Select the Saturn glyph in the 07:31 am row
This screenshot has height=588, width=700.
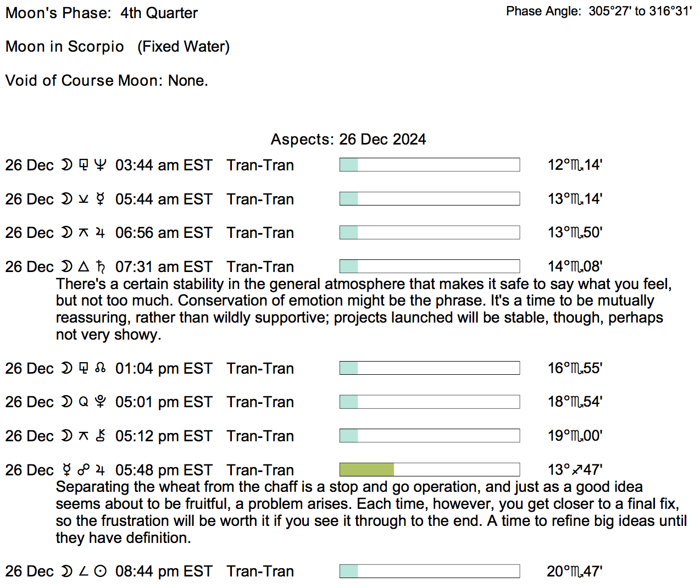[x=100, y=267]
